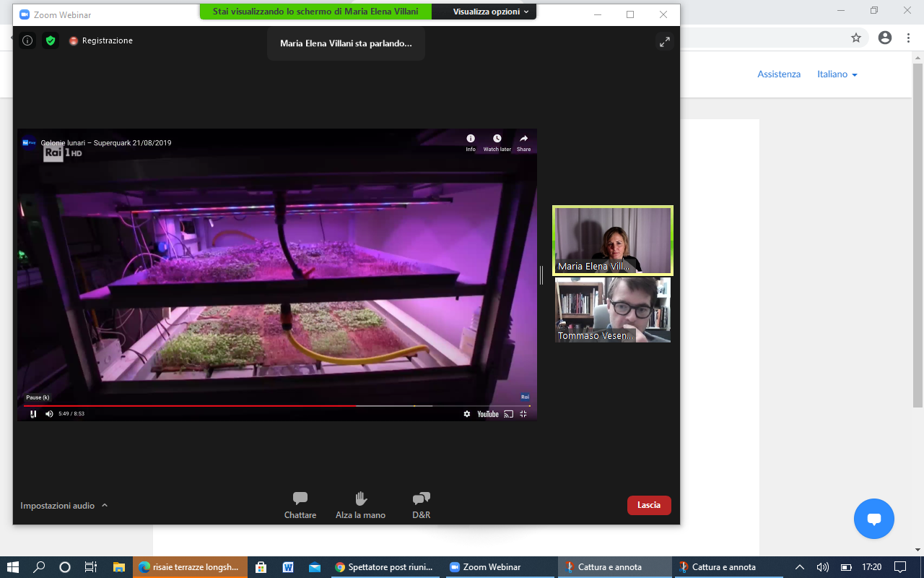Click the YouTube logo in the player
This screenshot has height=578, width=924.
pyautogui.click(x=488, y=414)
